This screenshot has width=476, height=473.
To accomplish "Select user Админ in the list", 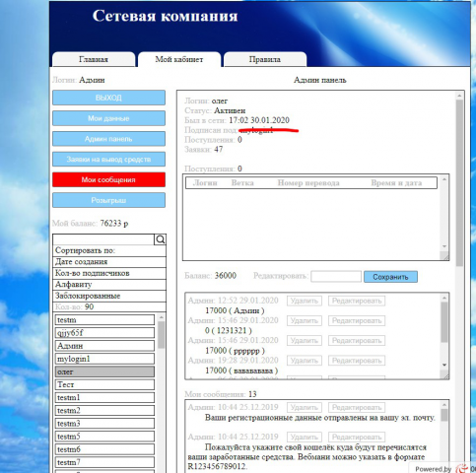I will click(104, 346).
